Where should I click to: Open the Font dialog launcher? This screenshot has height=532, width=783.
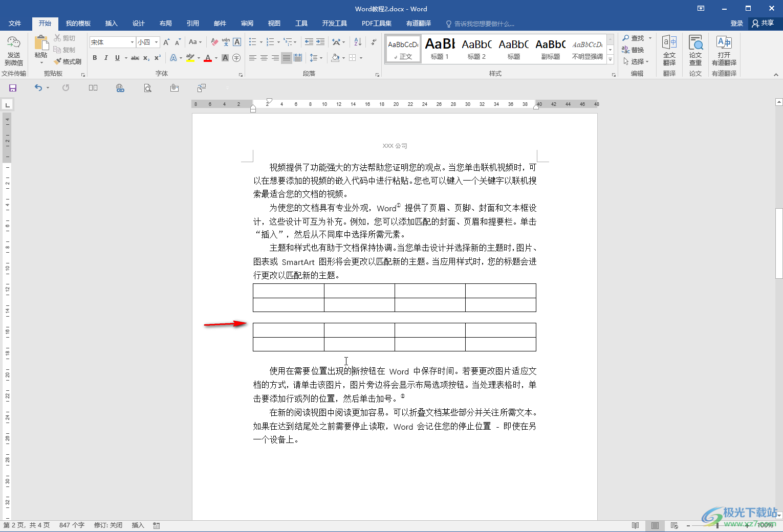241,75
